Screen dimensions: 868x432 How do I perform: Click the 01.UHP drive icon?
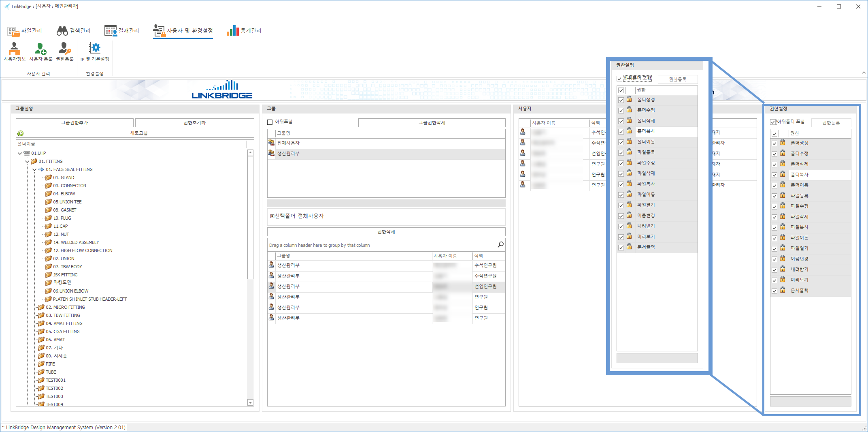tap(27, 153)
